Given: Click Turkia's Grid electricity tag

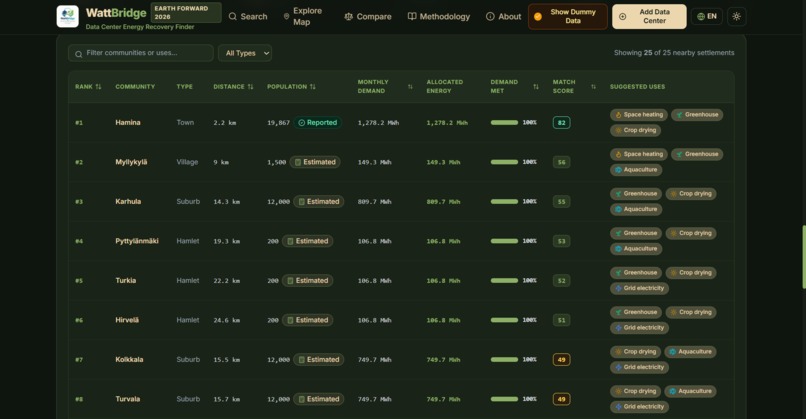Looking at the screenshot, I should tap(639, 288).
